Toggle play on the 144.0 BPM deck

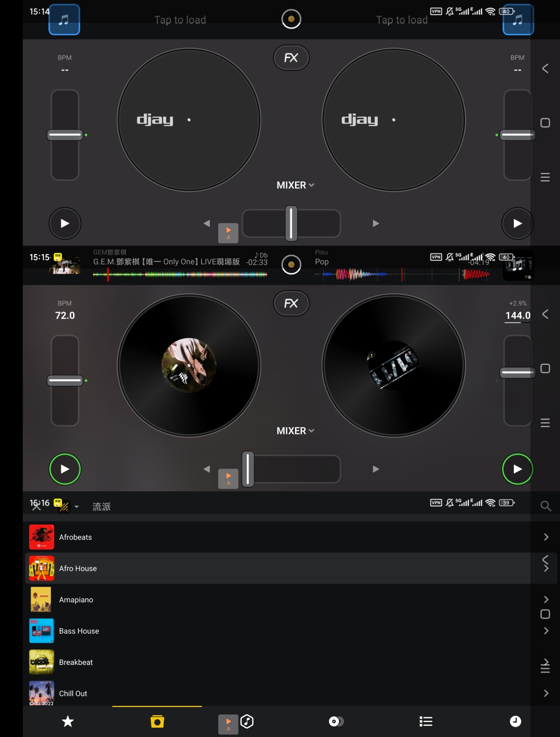coord(517,469)
